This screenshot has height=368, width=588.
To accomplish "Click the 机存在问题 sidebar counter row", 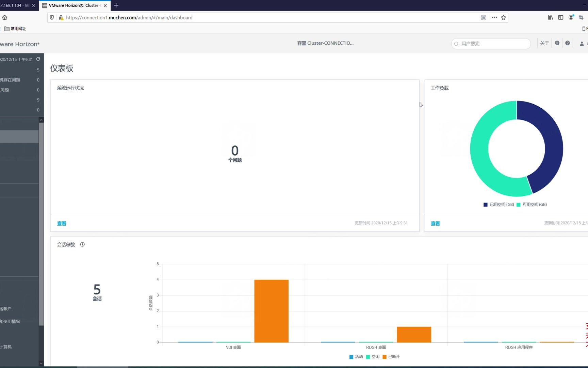I will (x=20, y=80).
